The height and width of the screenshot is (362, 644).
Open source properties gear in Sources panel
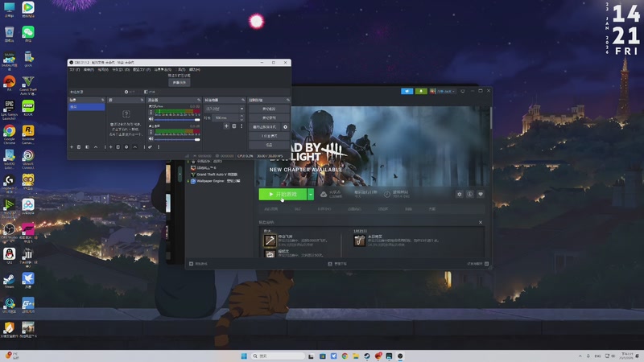pyautogui.click(x=126, y=147)
